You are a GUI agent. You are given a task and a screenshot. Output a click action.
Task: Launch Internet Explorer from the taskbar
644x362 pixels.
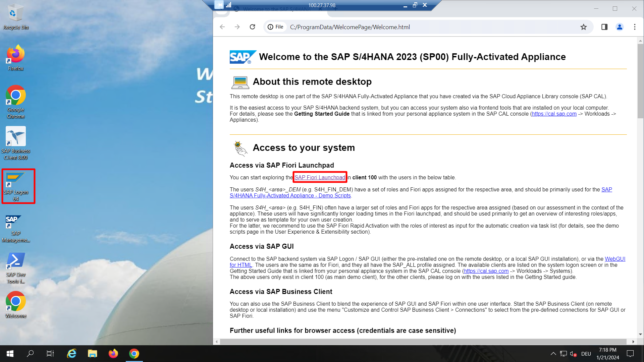pos(72,354)
